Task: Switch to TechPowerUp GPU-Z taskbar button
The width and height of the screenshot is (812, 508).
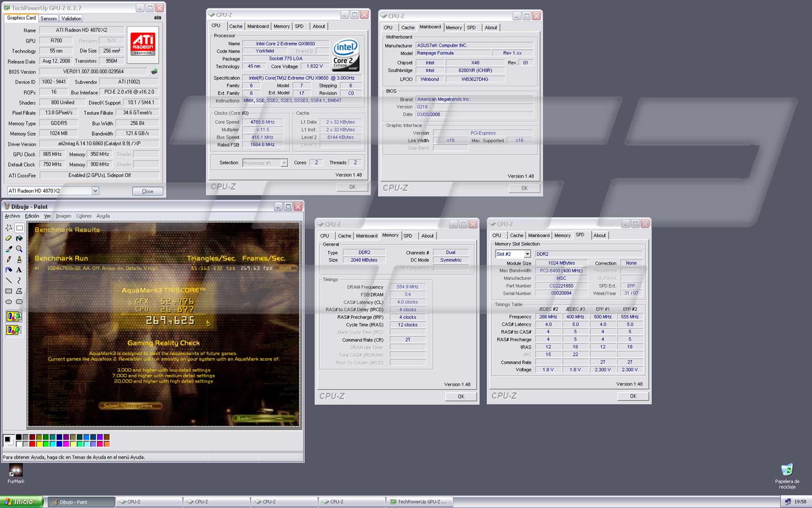Action: 419,502
